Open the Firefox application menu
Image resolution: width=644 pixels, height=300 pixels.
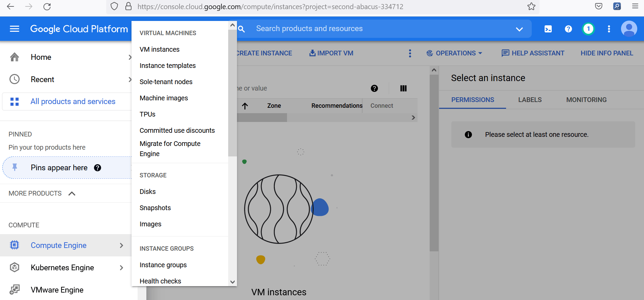click(x=635, y=6)
